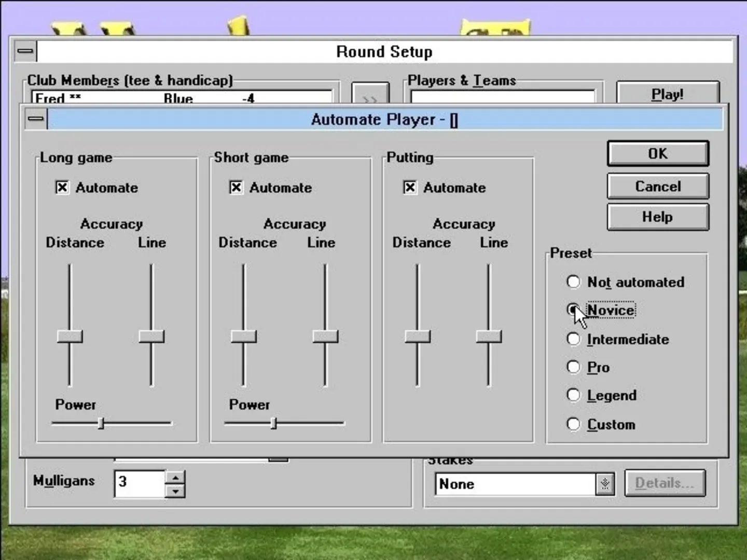The width and height of the screenshot is (747, 560).
Task: Click the Putting Distance accuracy slider thumb
Action: (417, 337)
